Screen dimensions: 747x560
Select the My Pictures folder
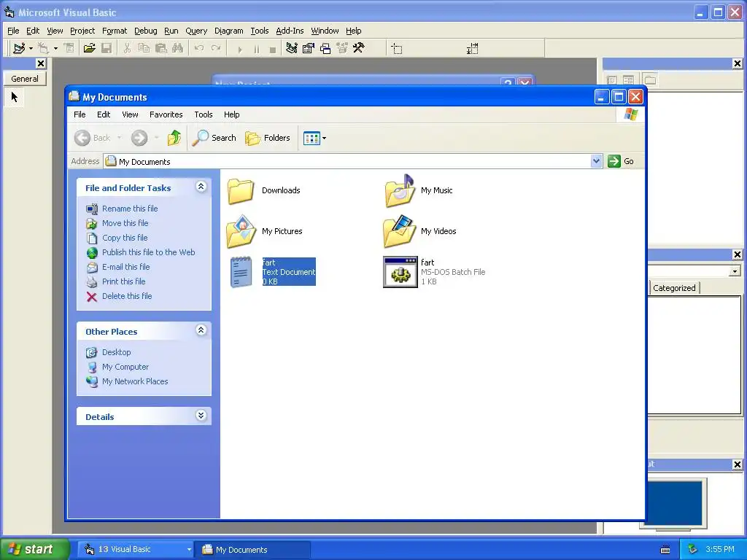264,231
